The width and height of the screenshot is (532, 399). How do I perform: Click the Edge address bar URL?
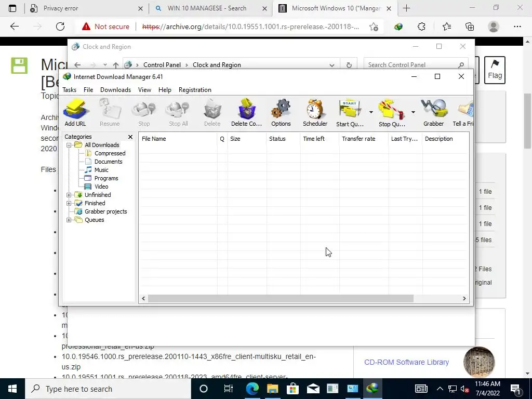coord(250,27)
